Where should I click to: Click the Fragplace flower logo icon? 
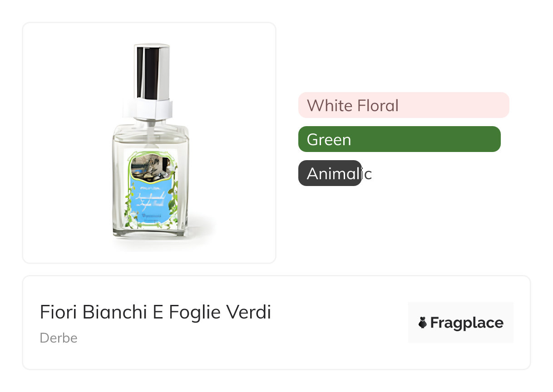pos(422,323)
